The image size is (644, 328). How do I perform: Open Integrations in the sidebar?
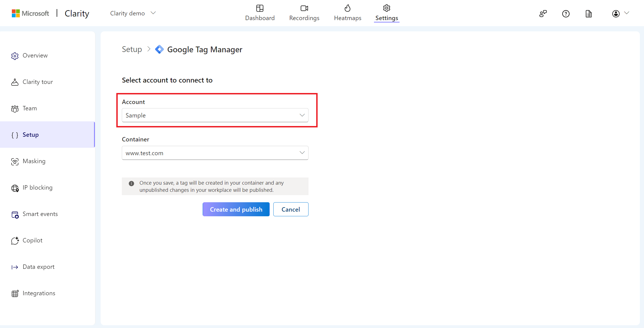point(48,293)
